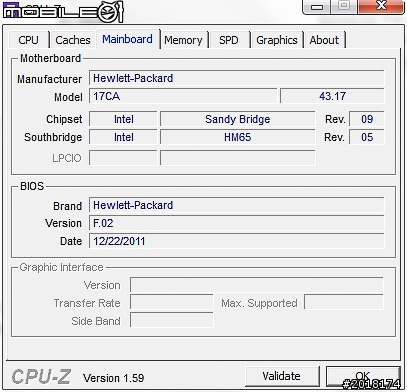Click the BIOS Date label

coord(71,241)
